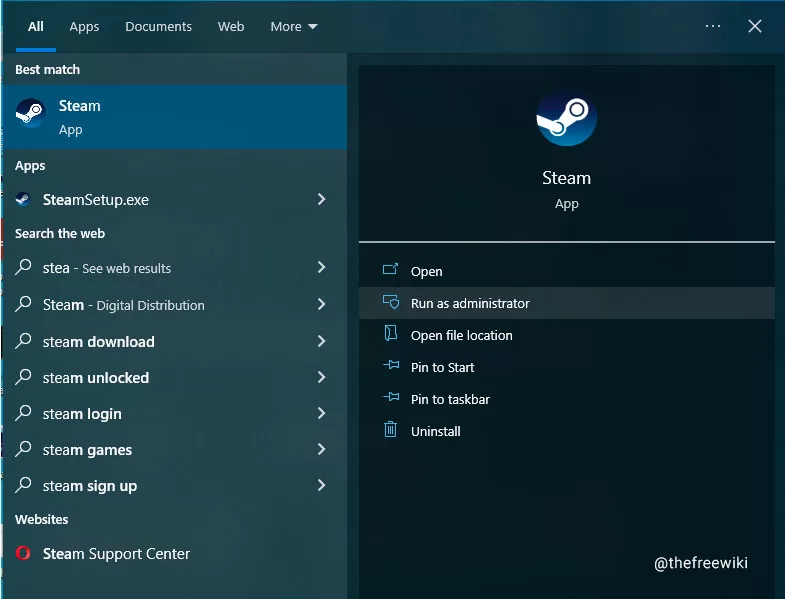Viewport: 785px width, 599px height.
Task: Click the Steam icon in Best match
Action: click(31, 112)
